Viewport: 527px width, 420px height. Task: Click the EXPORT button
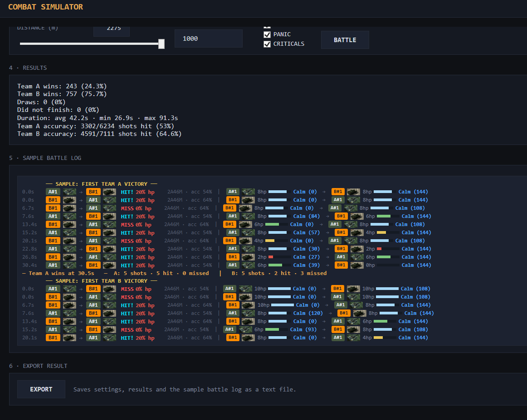(x=41, y=389)
